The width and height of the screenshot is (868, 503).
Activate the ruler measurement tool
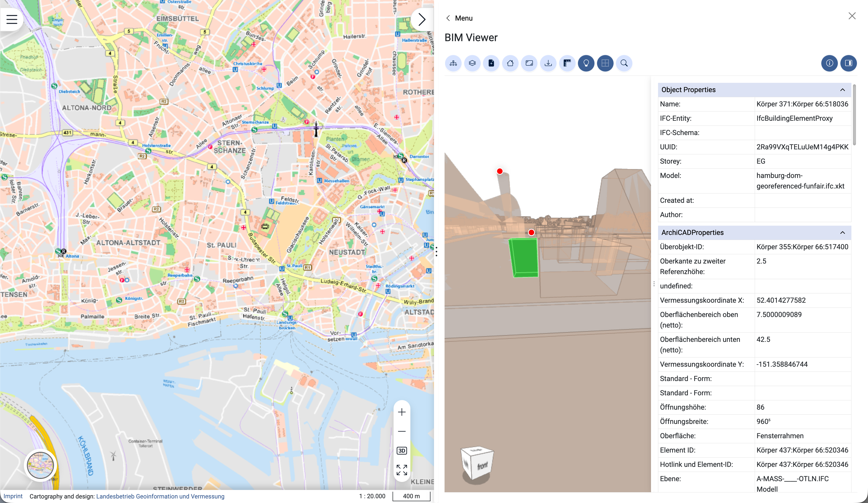coord(567,63)
